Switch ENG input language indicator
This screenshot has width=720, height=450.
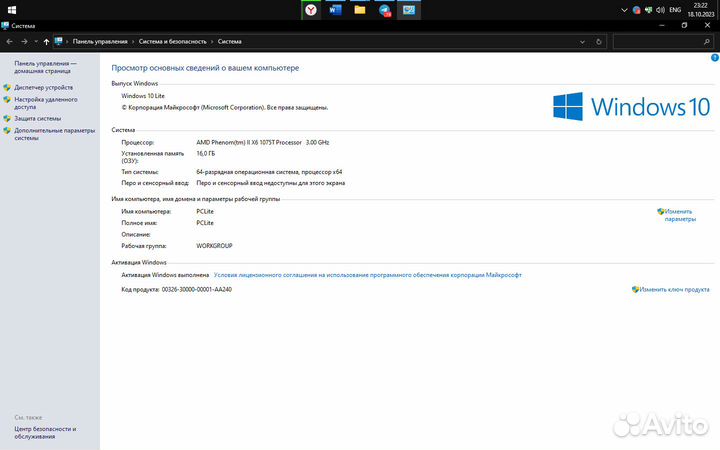click(675, 10)
